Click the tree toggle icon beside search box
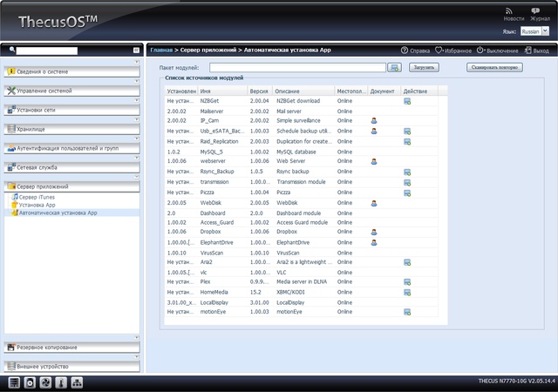Image resolution: width=558 pixels, height=392 pixels. [136, 51]
